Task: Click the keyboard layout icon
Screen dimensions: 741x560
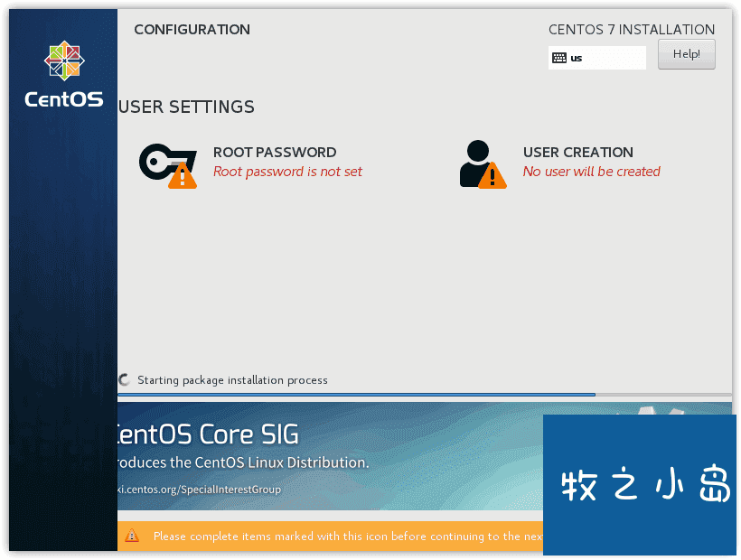Action: [x=559, y=58]
